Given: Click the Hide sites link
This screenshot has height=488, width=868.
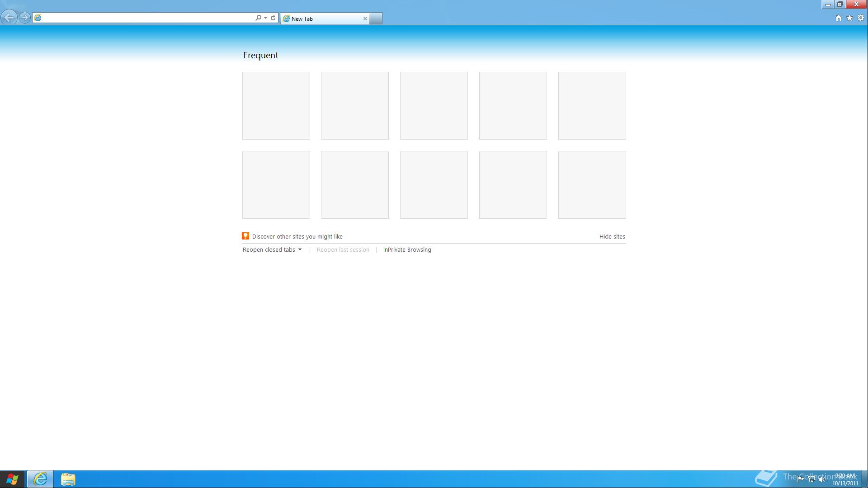Looking at the screenshot, I should (x=612, y=237).
